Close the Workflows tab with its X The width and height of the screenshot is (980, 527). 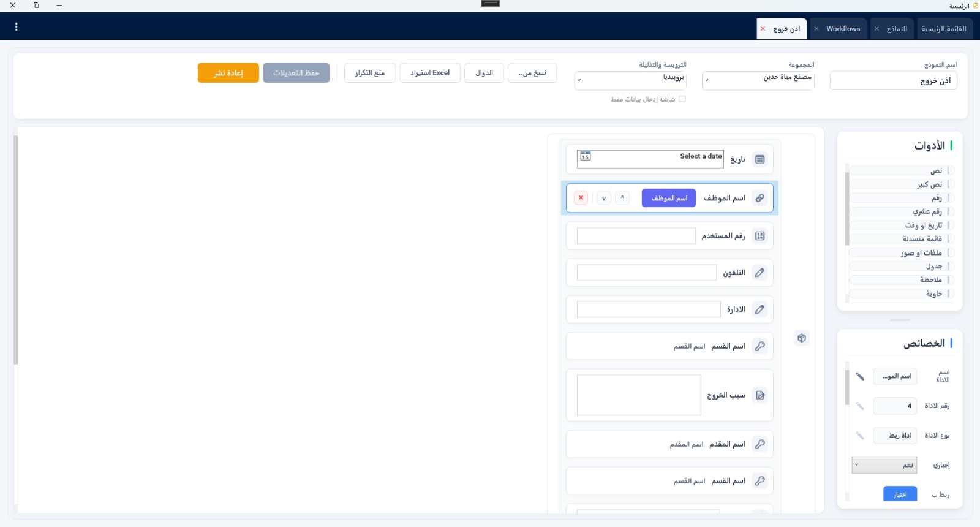point(816,29)
